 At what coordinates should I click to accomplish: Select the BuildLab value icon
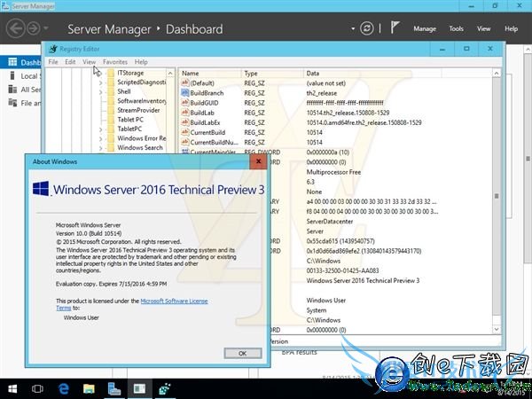[185, 113]
